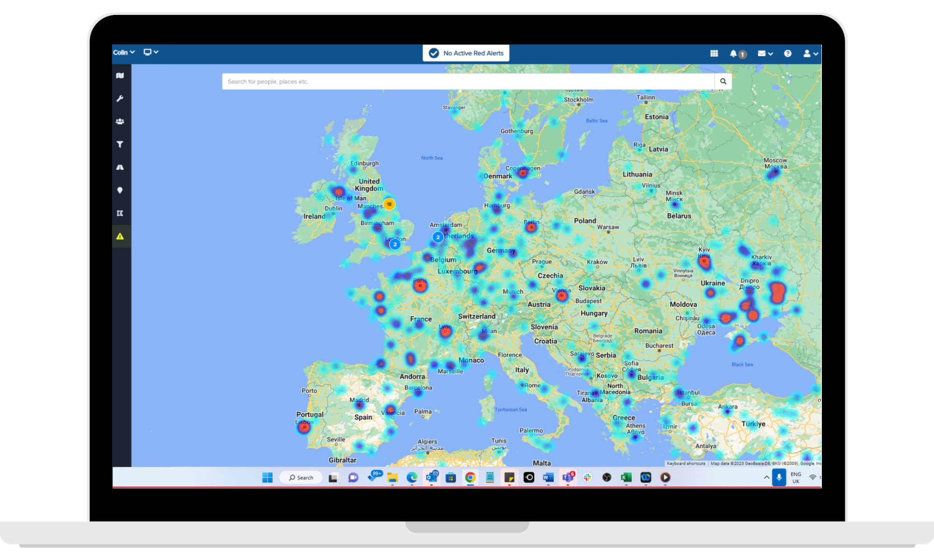Open the Windows Start menu
The height and width of the screenshot is (560, 934).
[267, 477]
